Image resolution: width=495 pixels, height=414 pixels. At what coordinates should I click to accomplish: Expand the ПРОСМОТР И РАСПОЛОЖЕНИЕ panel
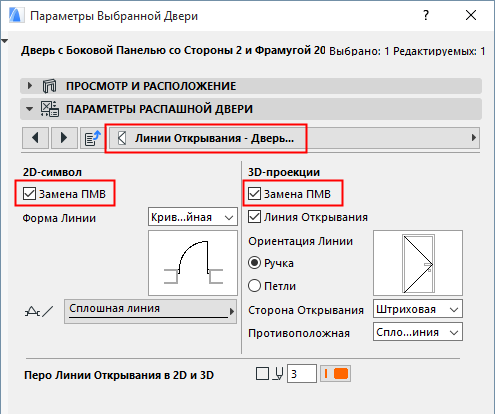[30, 86]
